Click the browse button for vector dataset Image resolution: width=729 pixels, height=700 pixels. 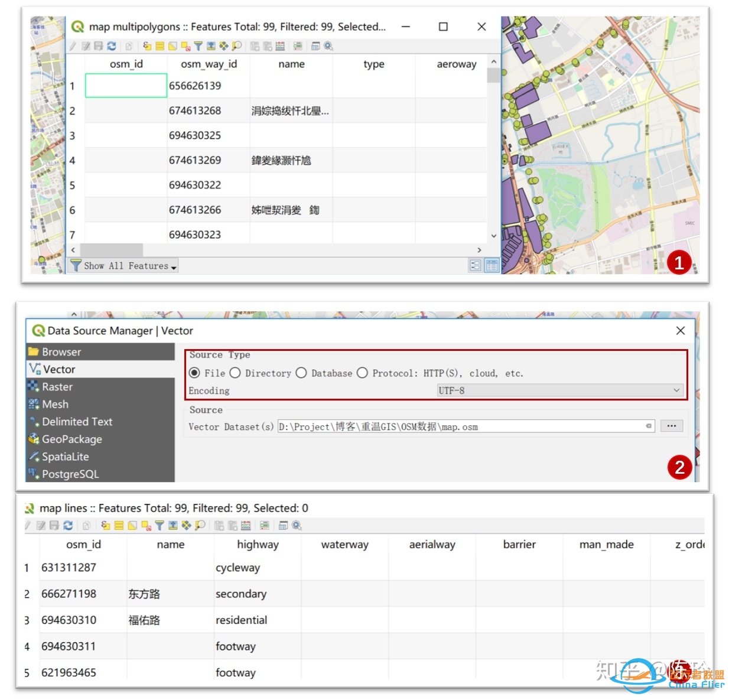coord(672,426)
